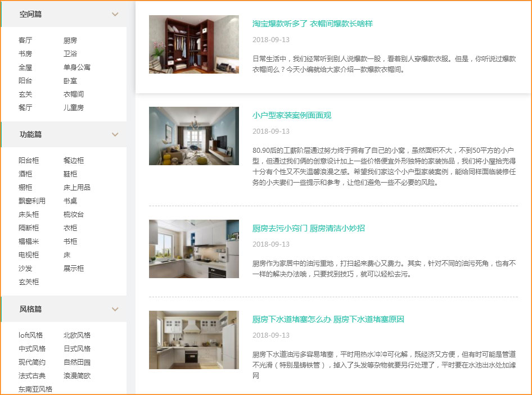Collapse the 风格篇 section chevron

coord(115,309)
